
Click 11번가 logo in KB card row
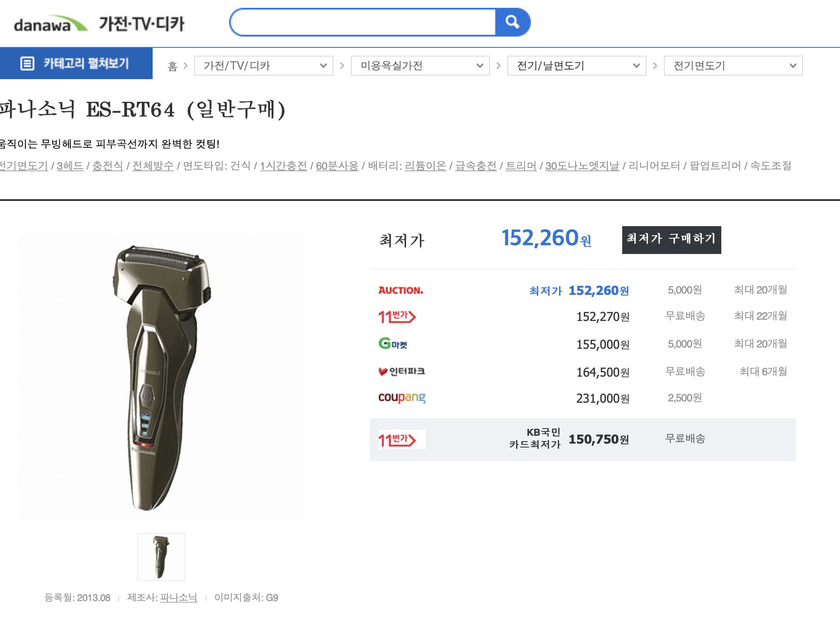397,440
